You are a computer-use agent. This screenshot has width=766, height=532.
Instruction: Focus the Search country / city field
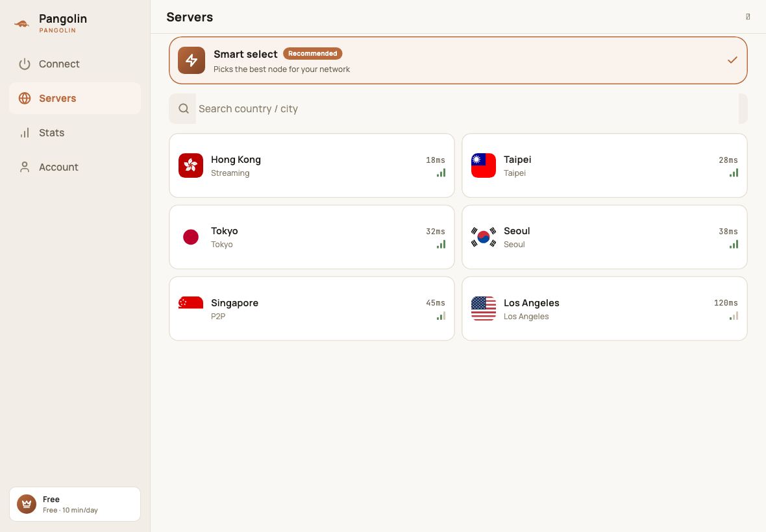tap(458, 109)
